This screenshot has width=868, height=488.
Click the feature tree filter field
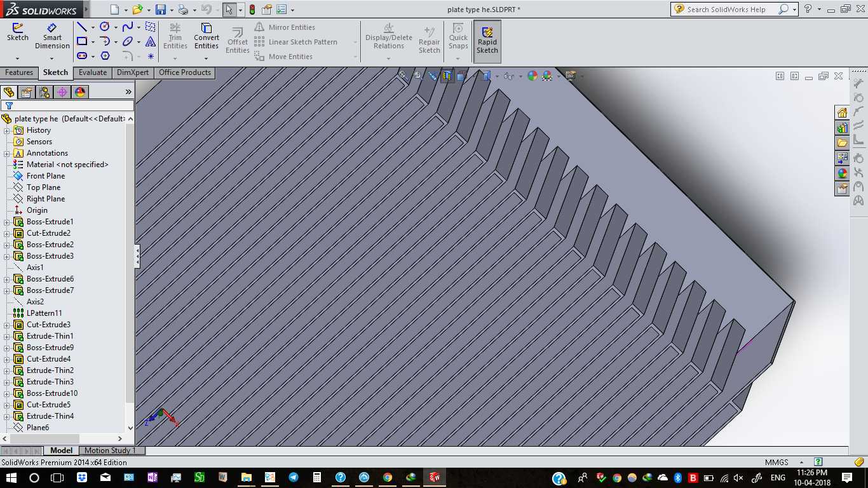point(67,105)
